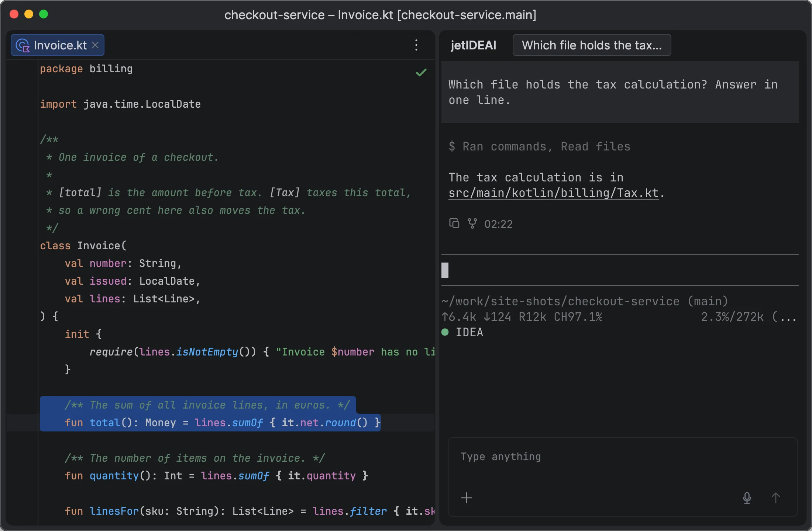Open the 'Which file holds the tax...' chat tab
This screenshot has width=812, height=531.
[592, 45]
